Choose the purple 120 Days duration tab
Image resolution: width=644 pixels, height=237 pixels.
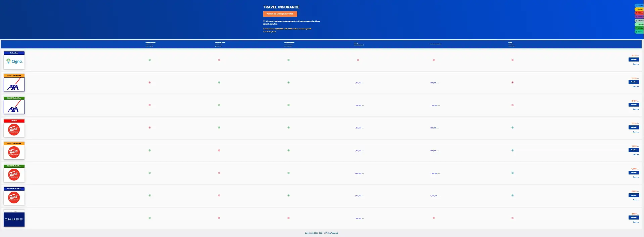coord(639,16)
